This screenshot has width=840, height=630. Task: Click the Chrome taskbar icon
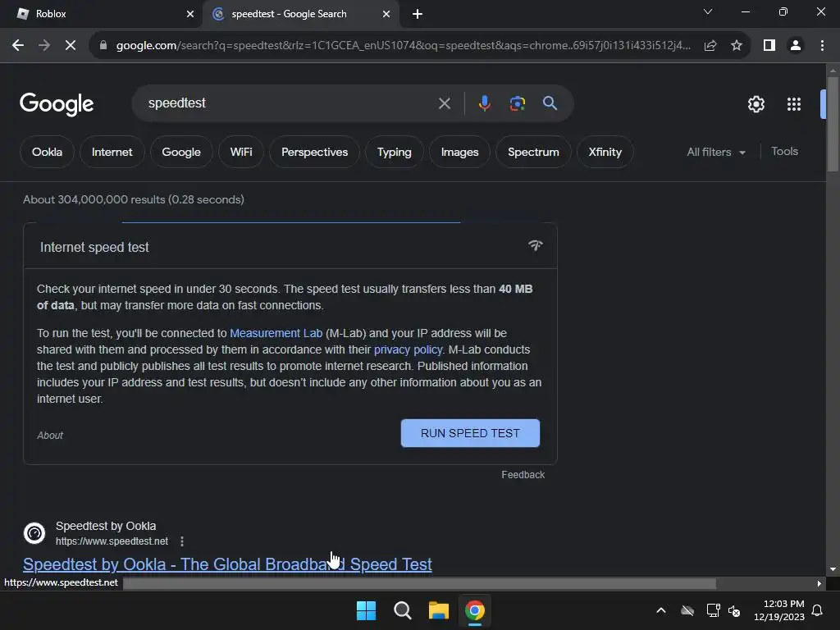[x=475, y=610]
